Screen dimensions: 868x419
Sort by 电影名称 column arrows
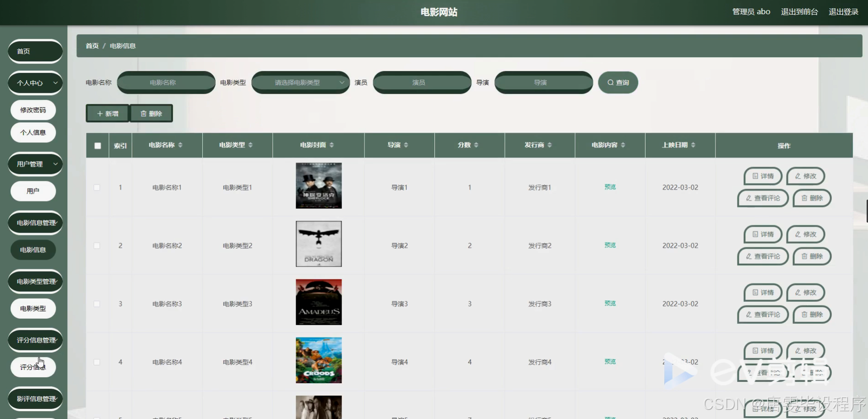coord(180,145)
